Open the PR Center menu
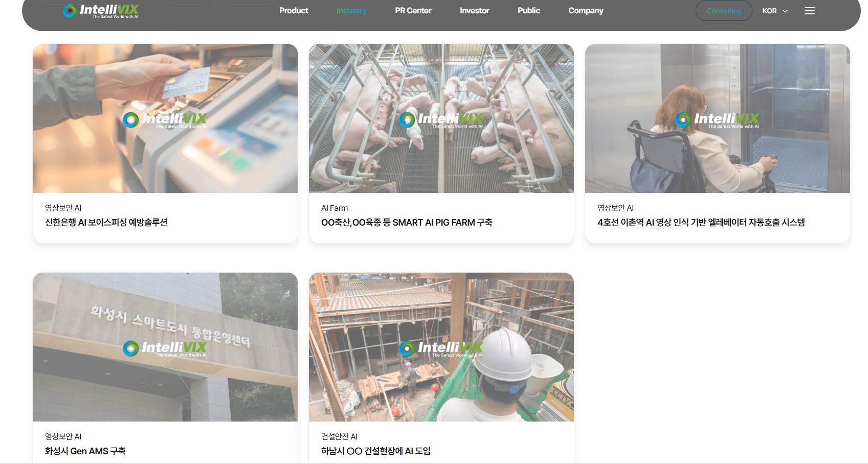 point(413,11)
